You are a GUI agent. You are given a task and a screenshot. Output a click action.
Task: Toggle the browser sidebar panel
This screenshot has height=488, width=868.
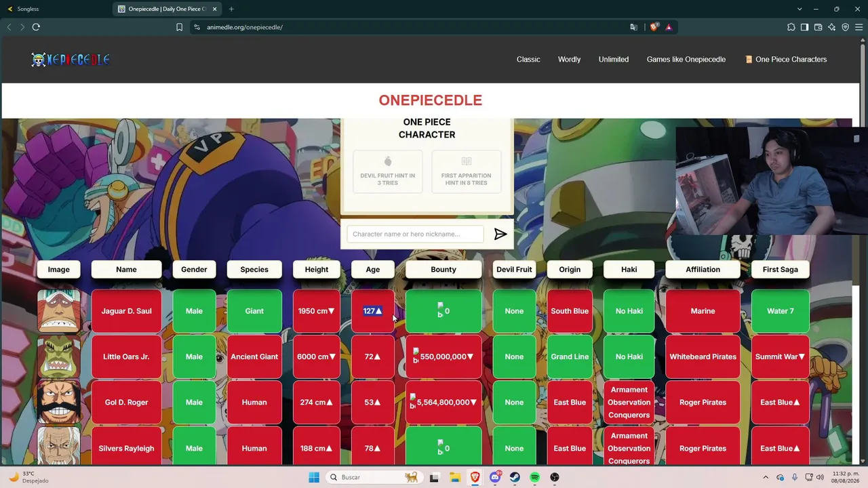pos(805,27)
